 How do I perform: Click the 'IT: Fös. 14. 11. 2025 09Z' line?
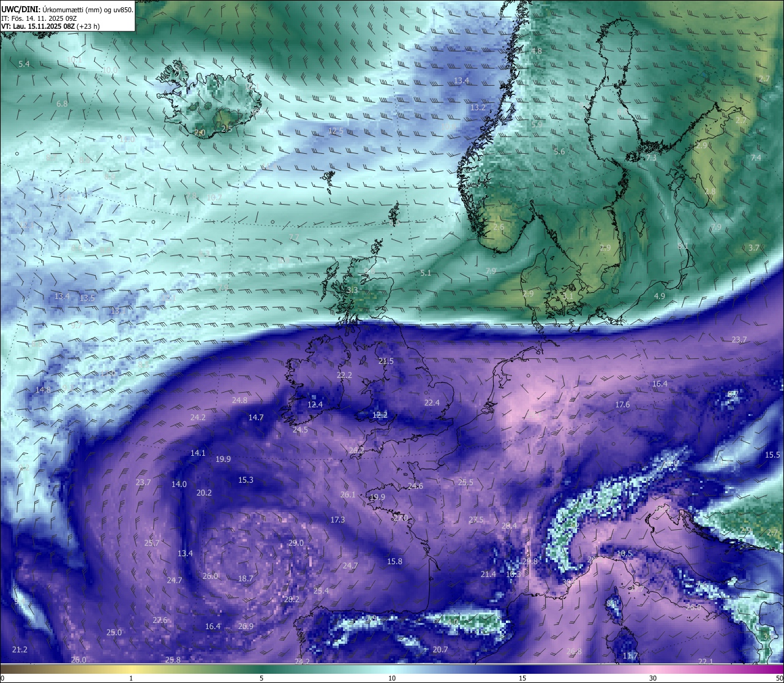coord(39,18)
